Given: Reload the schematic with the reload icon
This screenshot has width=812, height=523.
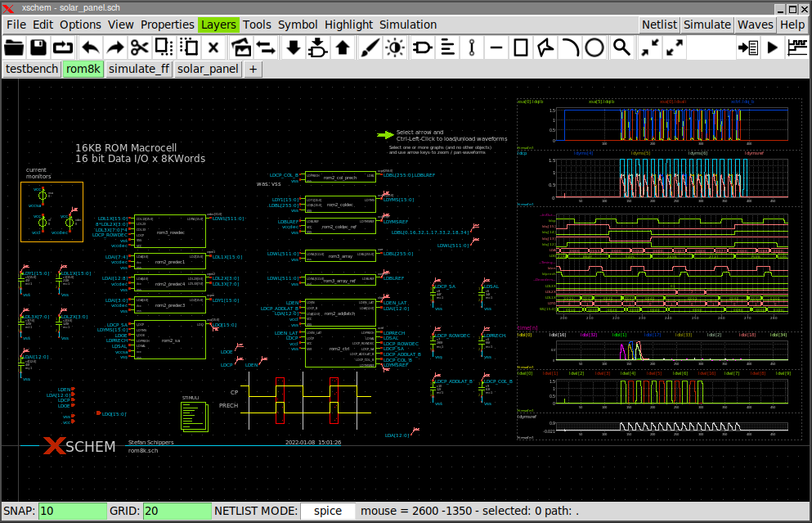Looking at the screenshot, I should point(64,47).
